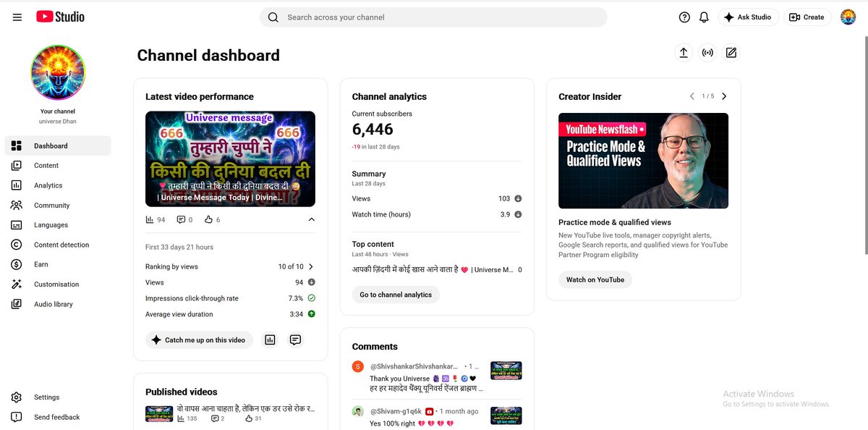The height and width of the screenshot is (430, 868).
Task: Open video thumbnail beside Shivam's comment
Action: (x=506, y=416)
